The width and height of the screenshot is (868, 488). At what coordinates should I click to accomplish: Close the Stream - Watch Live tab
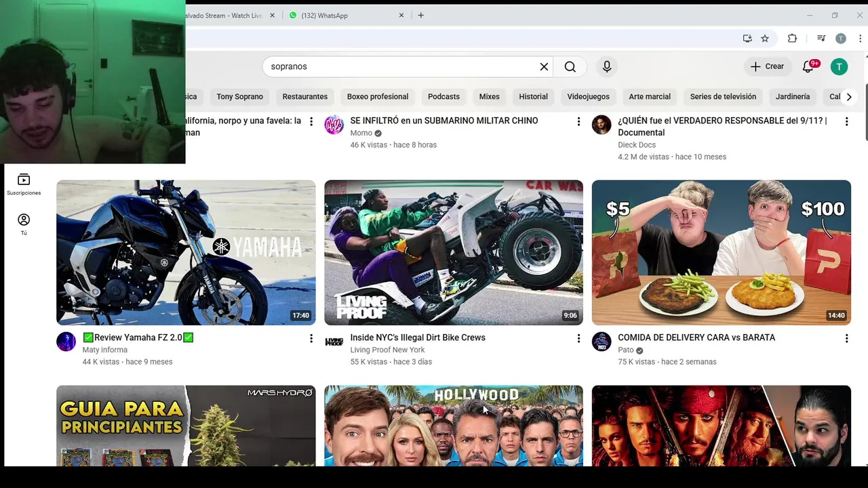coord(272,15)
